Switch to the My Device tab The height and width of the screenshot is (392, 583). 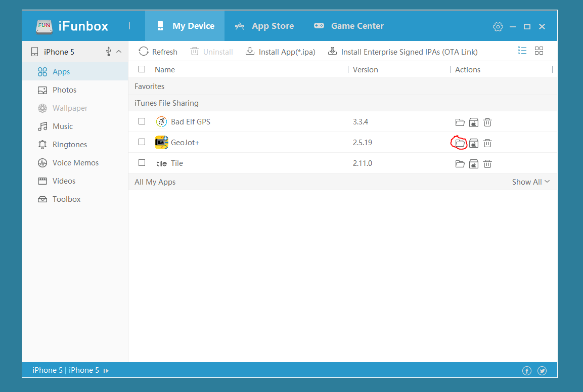[x=185, y=26]
